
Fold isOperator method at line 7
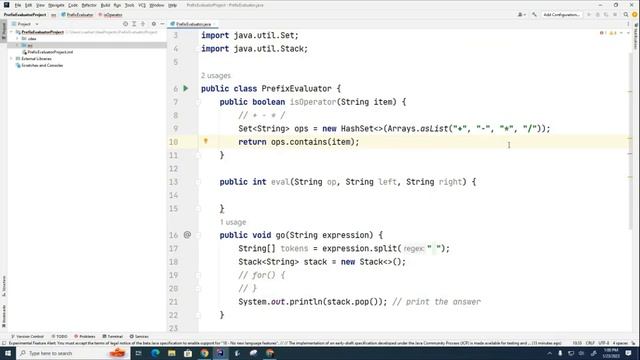(x=198, y=102)
